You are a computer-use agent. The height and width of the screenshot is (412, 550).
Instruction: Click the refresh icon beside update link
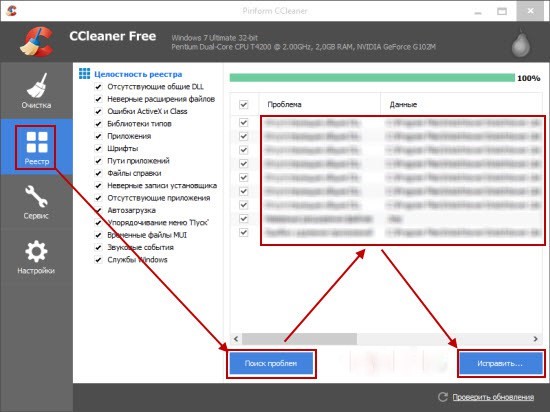(443, 397)
